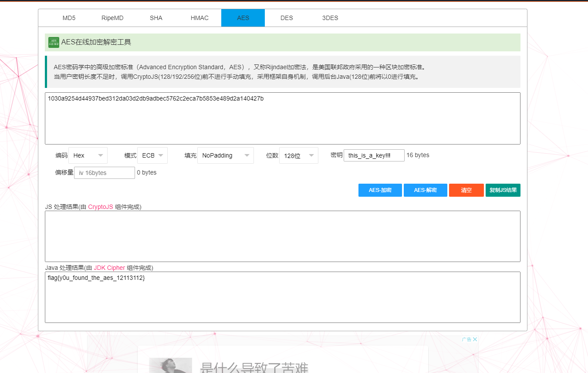Open the JDK Cipher link
This screenshot has height=373, width=588.
[109, 268]
